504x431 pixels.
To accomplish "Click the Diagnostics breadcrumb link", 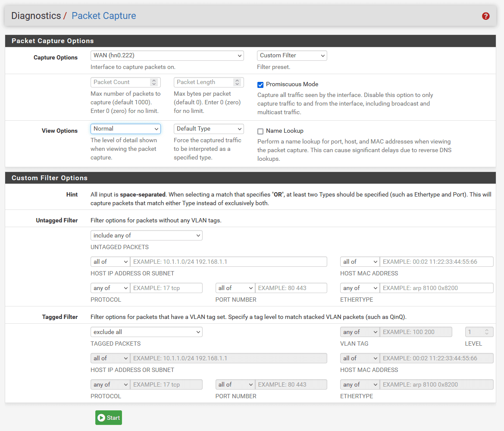I will (36, 16).
